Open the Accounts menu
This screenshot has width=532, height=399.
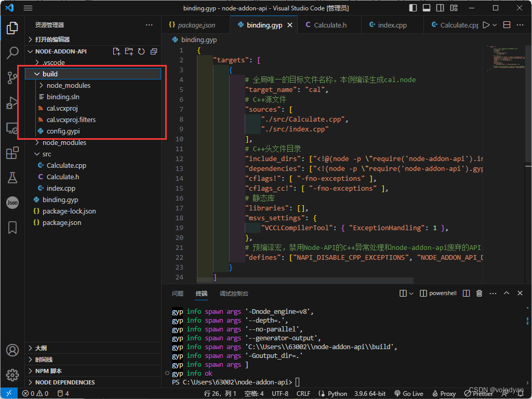click(12, 350)
